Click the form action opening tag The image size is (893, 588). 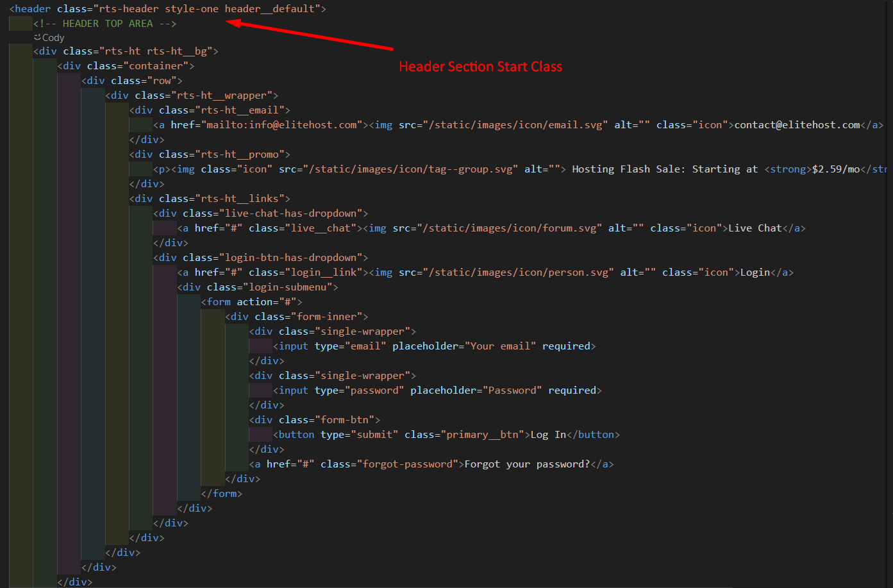(251, 302)
